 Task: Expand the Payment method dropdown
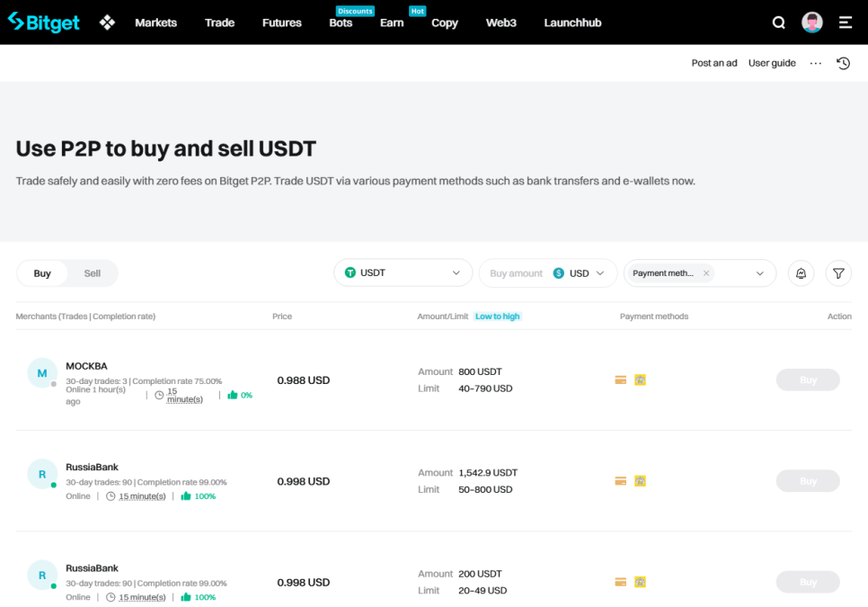point(759,273)
